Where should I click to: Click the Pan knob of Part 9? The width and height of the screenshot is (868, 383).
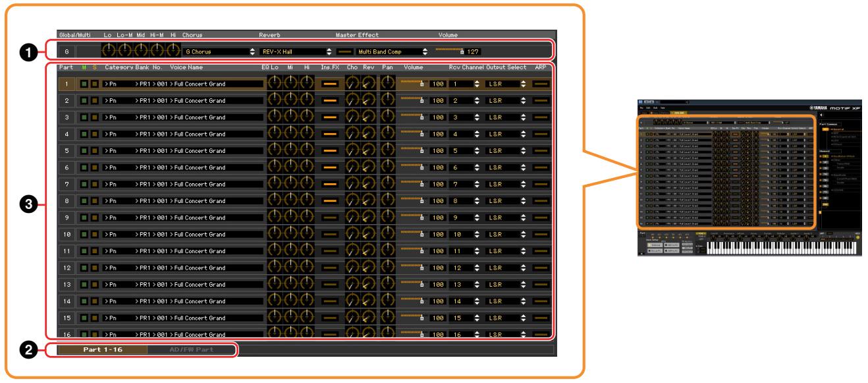[389, 218]
